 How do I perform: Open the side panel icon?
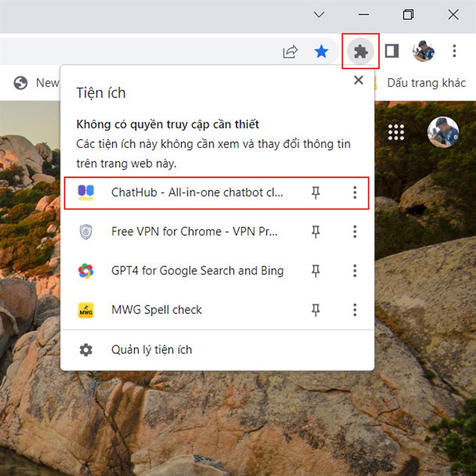click(x=391, y=52)
